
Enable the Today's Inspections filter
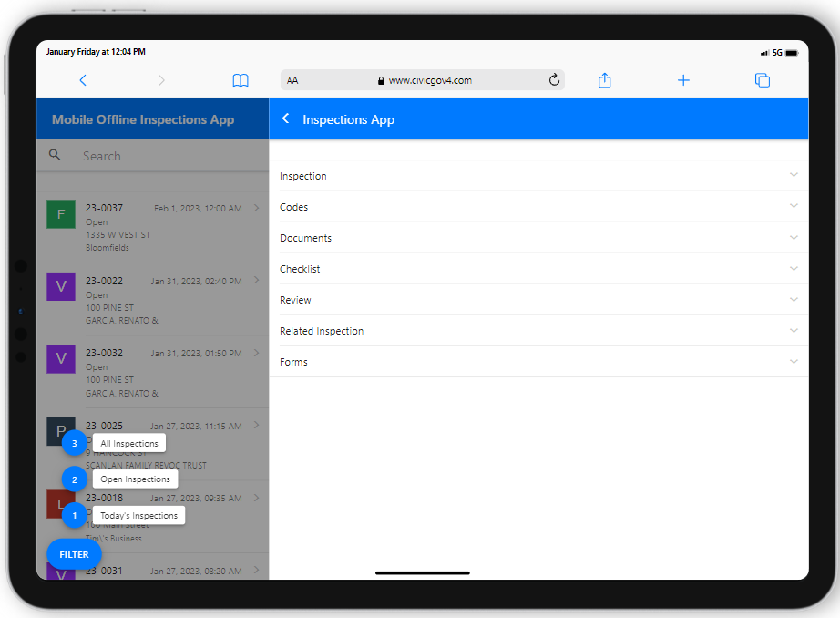(x=138, y=515)
